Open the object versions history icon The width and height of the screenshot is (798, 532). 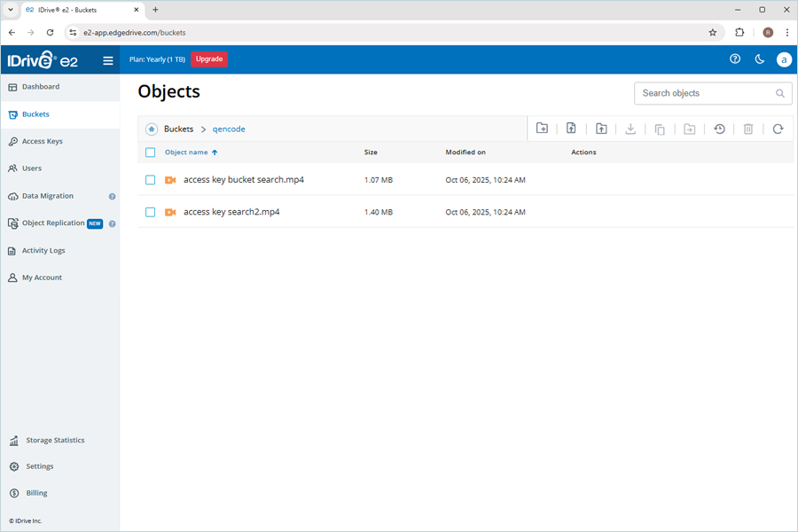pos(719,129)
